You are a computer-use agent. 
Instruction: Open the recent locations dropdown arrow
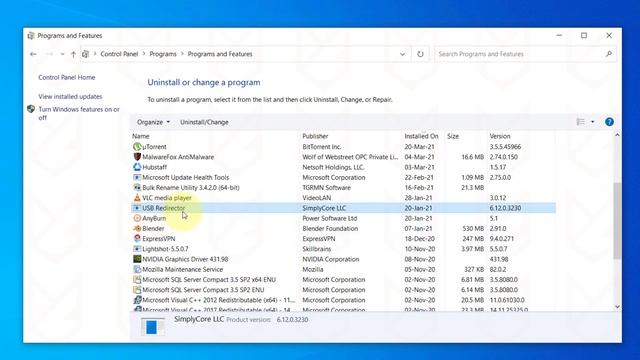(x=62, y=54)
